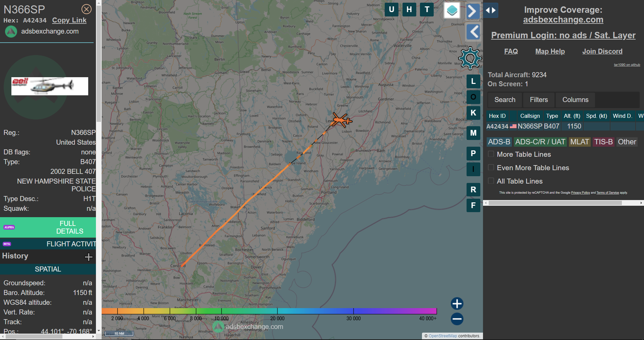Select the orange helicopter on map

pos(341,120)
